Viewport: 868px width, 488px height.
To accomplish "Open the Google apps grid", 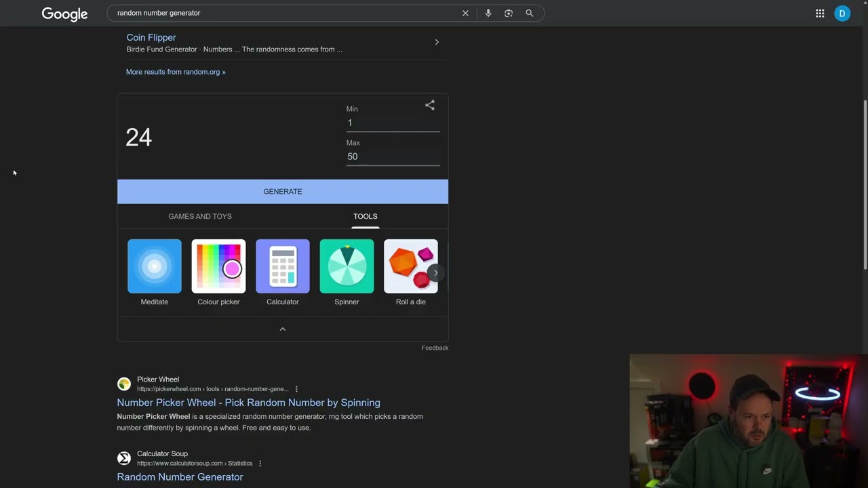I will pos(820,13).
